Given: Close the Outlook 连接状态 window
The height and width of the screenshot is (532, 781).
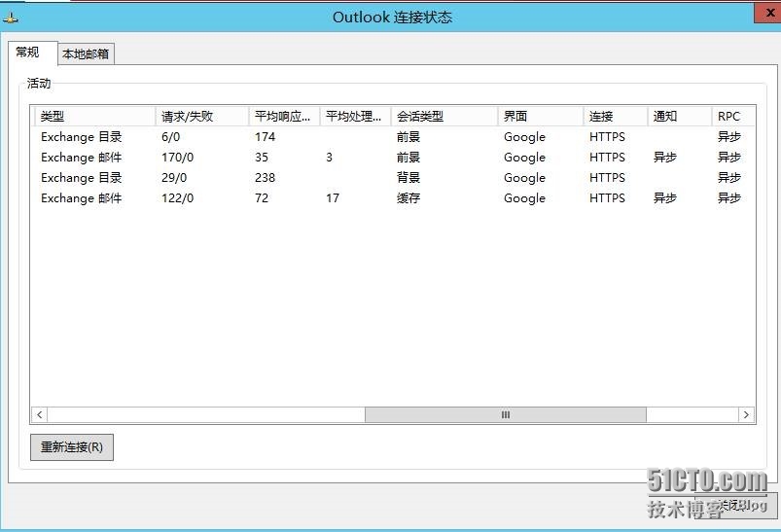Looking at the screenshot, I should coord(767,13).
